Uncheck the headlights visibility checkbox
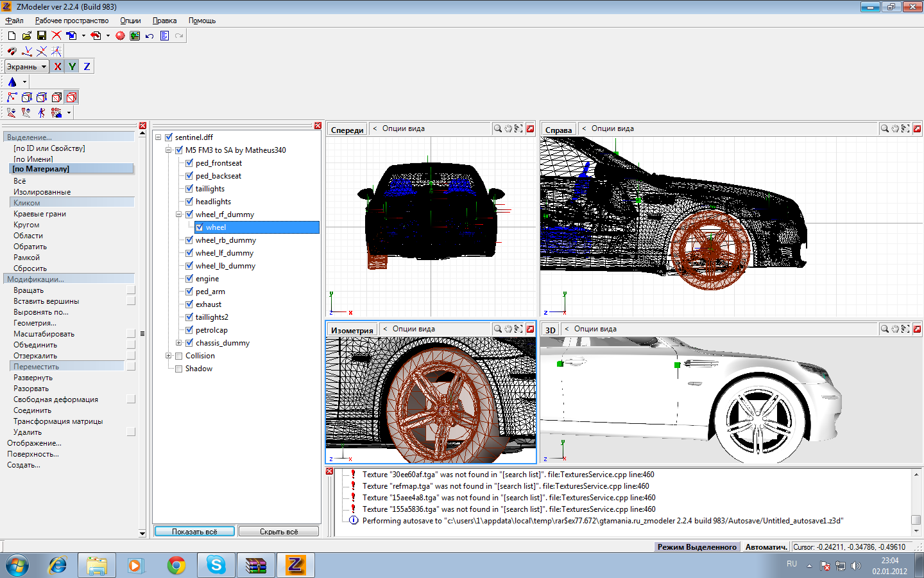Viewport: 924px width, 578px height. (189, 202)
